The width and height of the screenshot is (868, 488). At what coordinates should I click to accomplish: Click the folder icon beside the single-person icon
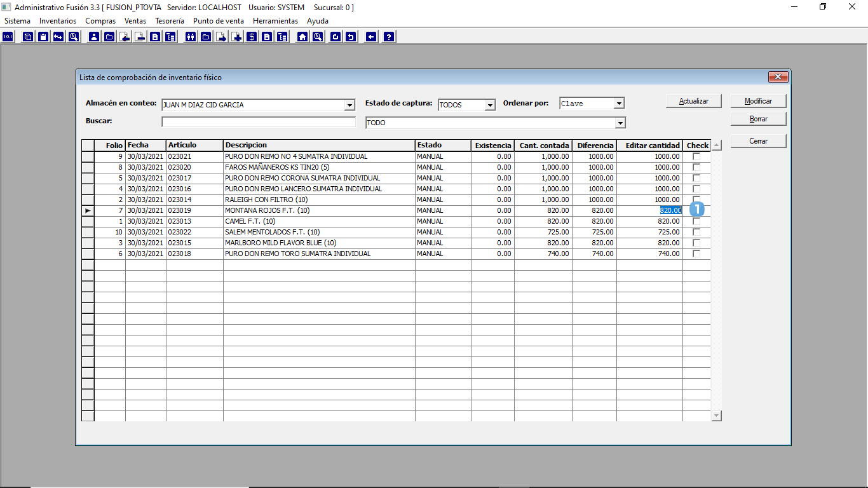click(109, 37)
